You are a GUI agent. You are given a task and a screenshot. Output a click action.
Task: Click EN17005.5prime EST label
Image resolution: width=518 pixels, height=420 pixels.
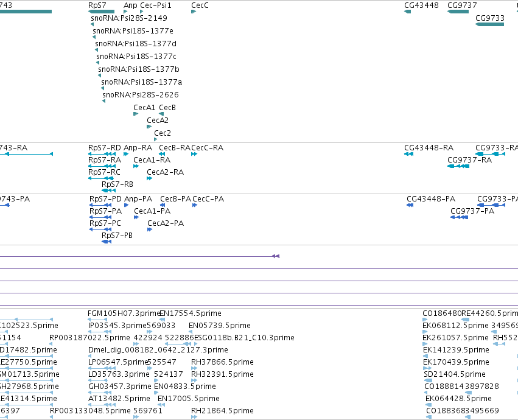coord(189,399)
